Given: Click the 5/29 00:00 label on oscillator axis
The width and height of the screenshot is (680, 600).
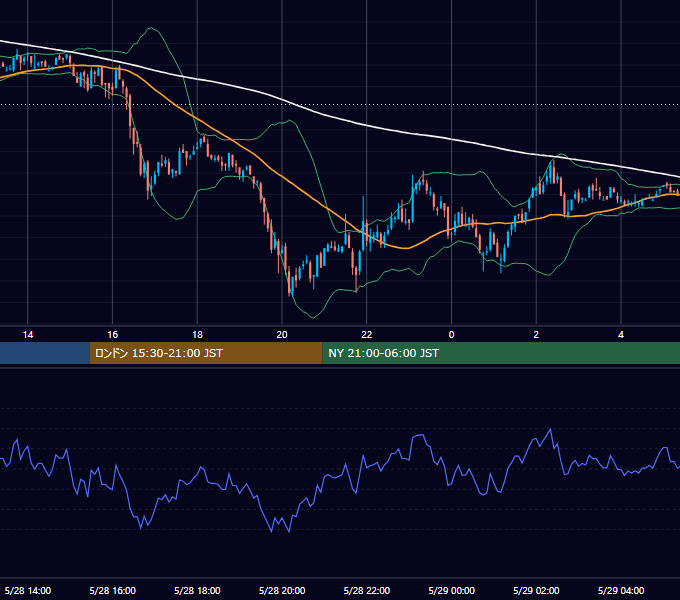Looking at the screenshot, I should pyautogui.click(x=451, y=590).
